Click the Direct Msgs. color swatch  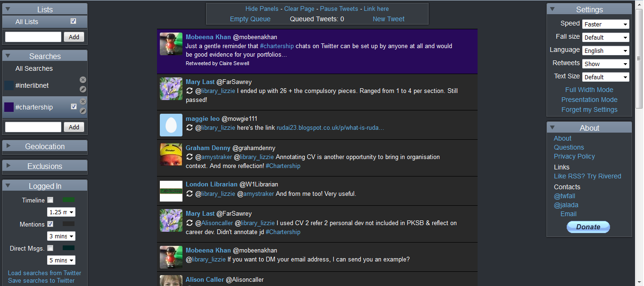coord(68,248)
